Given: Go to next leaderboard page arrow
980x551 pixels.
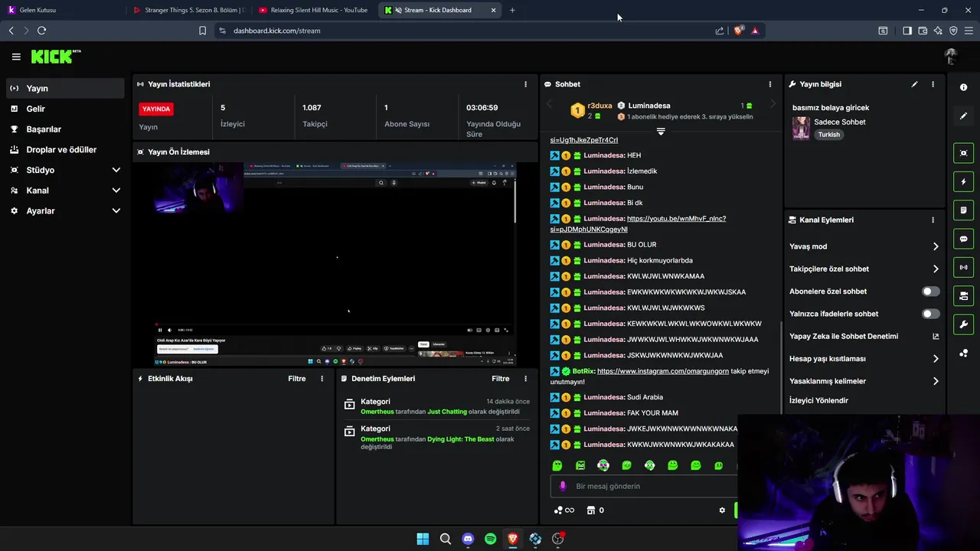Looking at the screenshot, I should coord(773,104).
